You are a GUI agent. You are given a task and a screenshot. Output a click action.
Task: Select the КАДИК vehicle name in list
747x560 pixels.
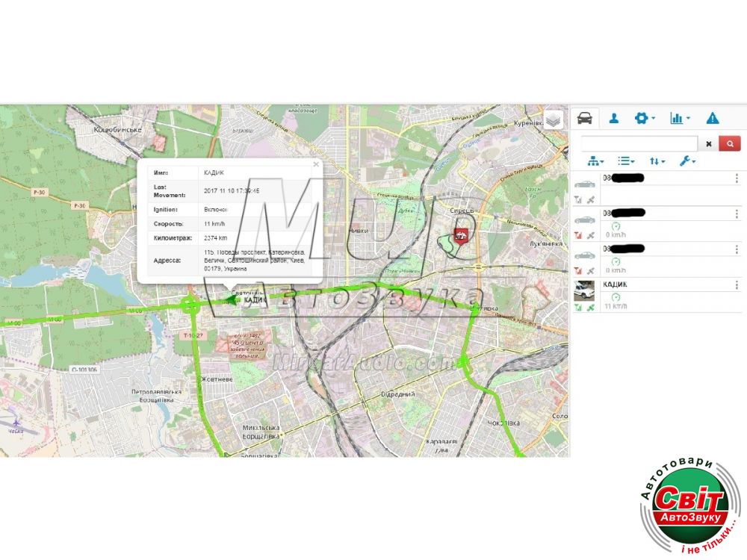615,284
